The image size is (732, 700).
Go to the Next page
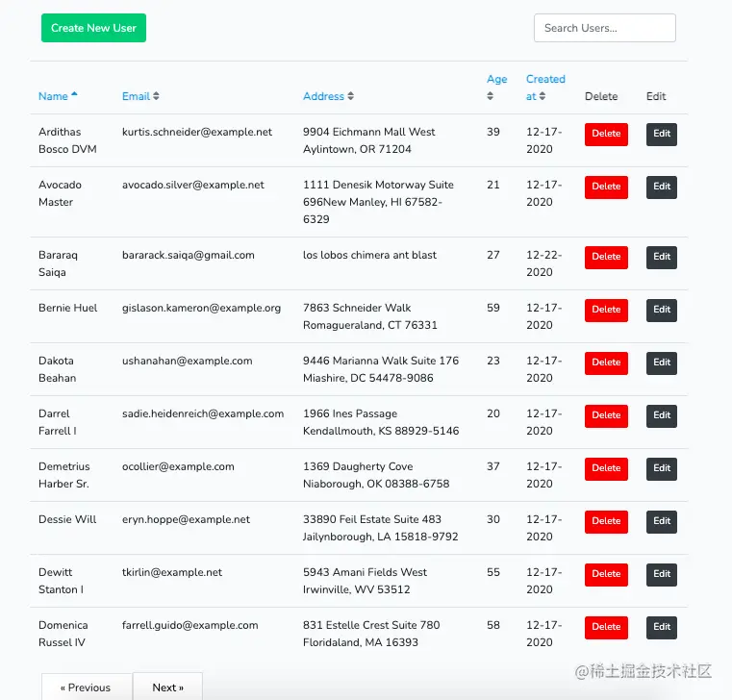click(x=167, y=687)
